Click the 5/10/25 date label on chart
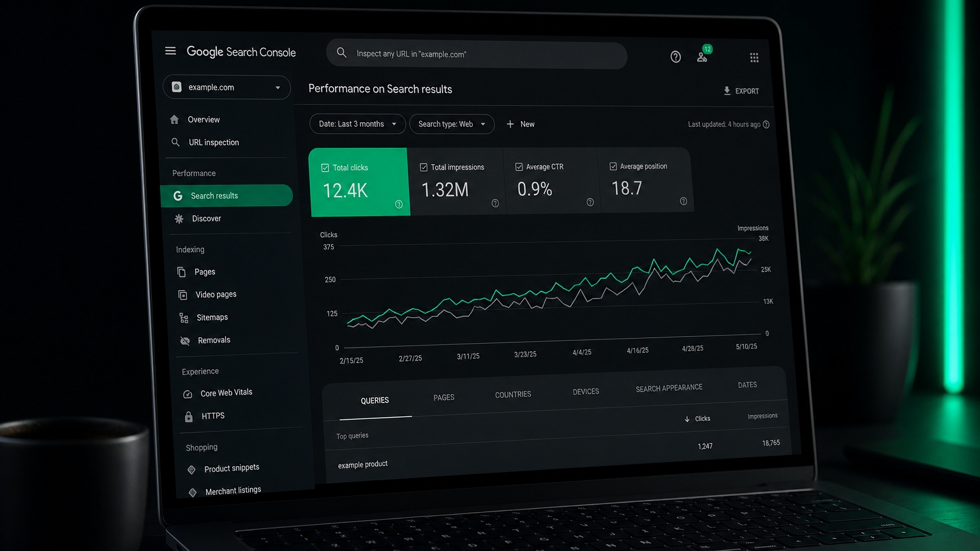The height and width of the screenshot is (551, 980). 746,346
